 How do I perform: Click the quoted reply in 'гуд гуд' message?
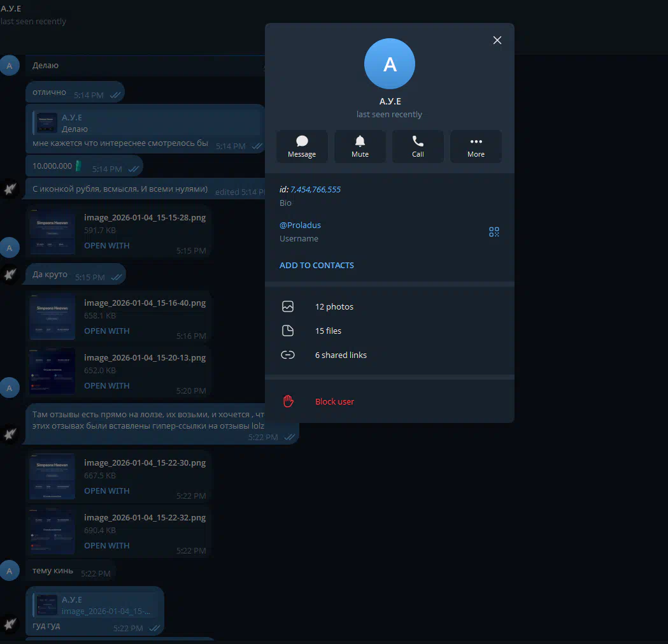coord(96,605)
